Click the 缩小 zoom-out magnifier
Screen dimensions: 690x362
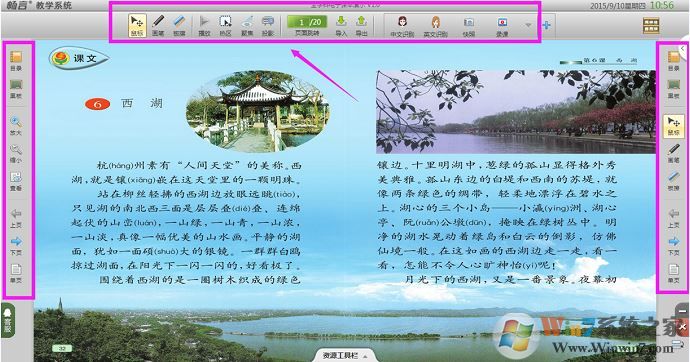pos(16,153)
